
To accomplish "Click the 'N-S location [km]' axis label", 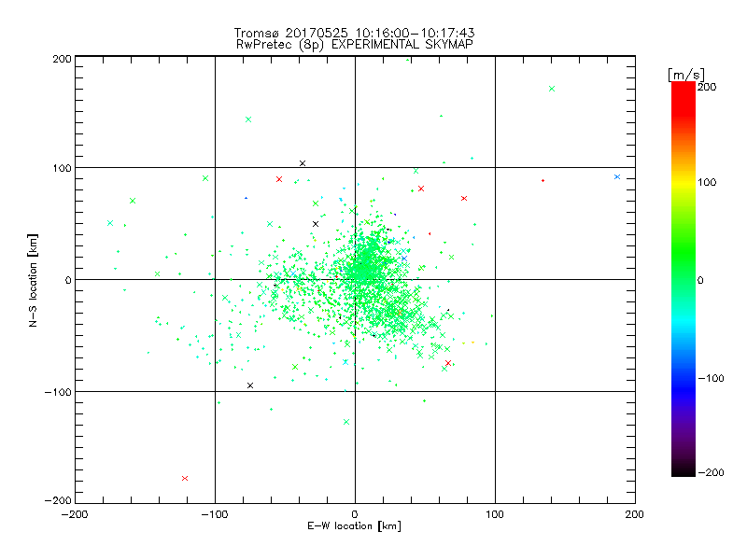I will pyautogui.click(x=33, y=281).
